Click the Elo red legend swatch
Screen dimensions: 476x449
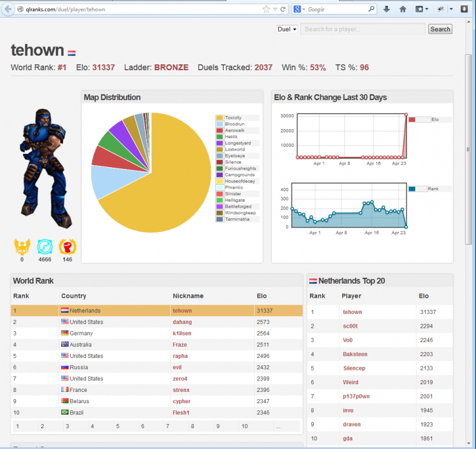click(x=412, y=120)
